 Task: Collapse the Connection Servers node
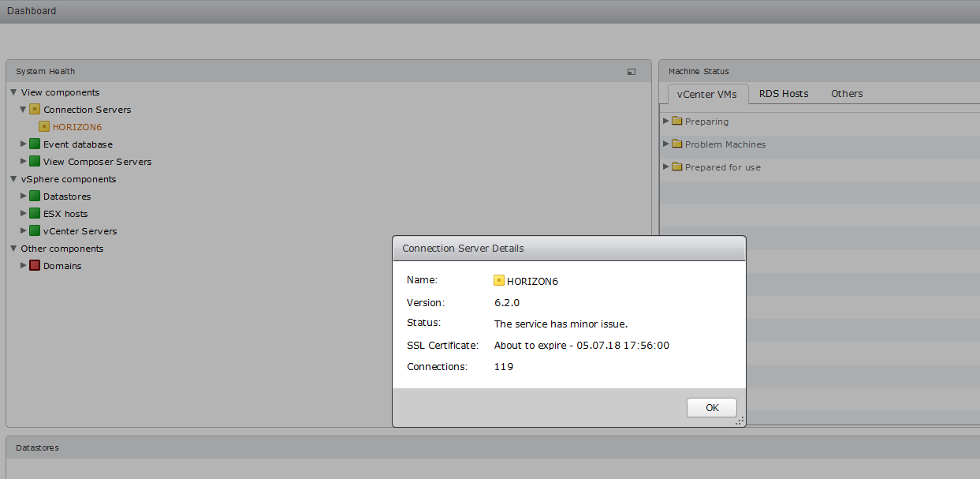click(x=24, y=110)
